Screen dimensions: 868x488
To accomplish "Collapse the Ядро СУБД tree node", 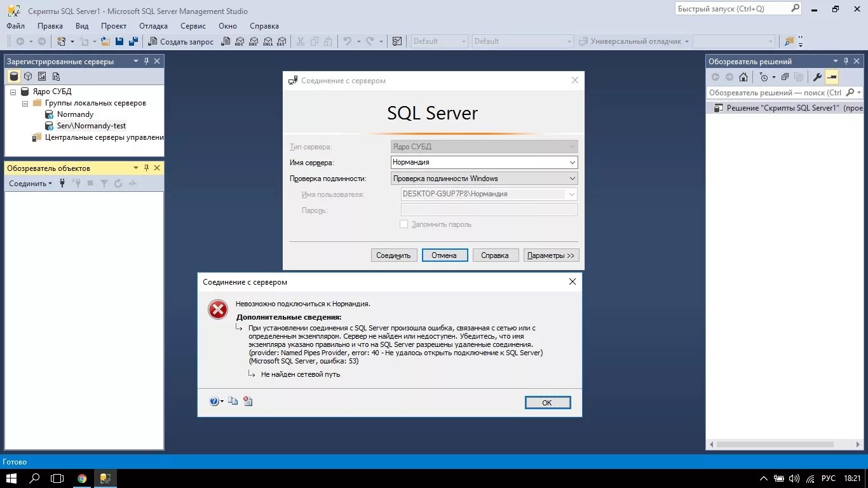I will coord(13,91).
